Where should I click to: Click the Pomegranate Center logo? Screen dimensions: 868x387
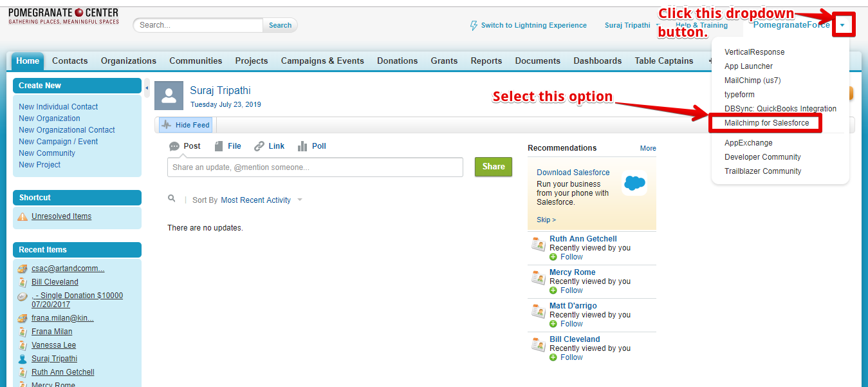pyautogui.click(x=63, y=17)
